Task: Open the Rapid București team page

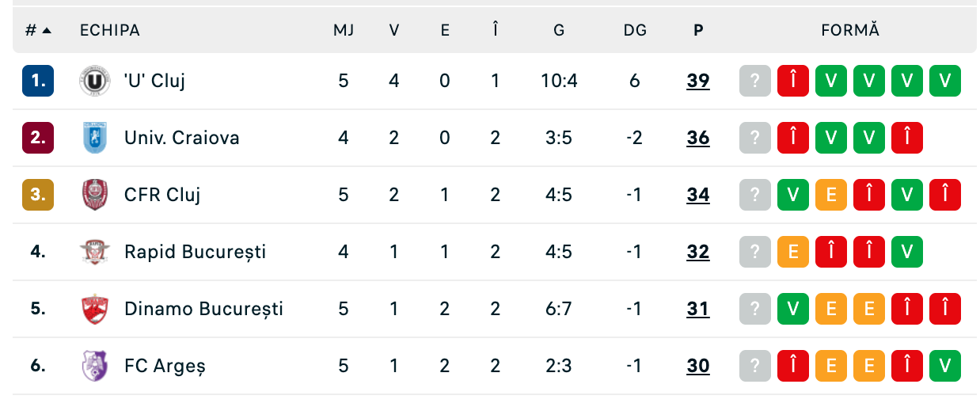Action: (195, 252)
